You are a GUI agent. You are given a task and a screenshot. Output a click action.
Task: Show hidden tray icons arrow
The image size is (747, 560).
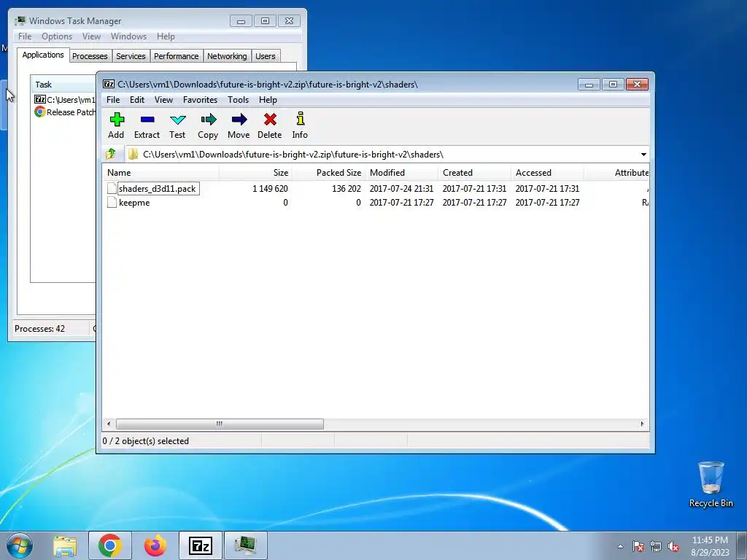click(x=620, y=546)
